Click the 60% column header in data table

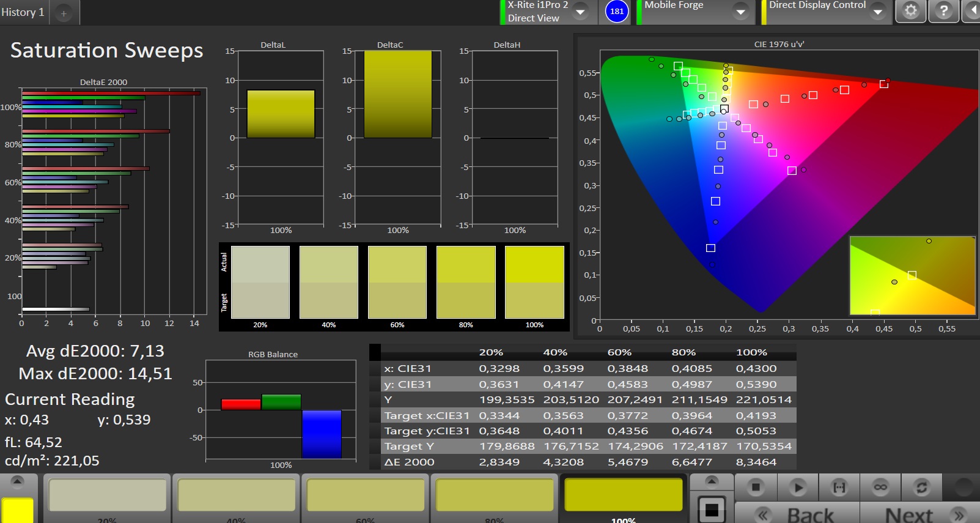tap(619, 352)
